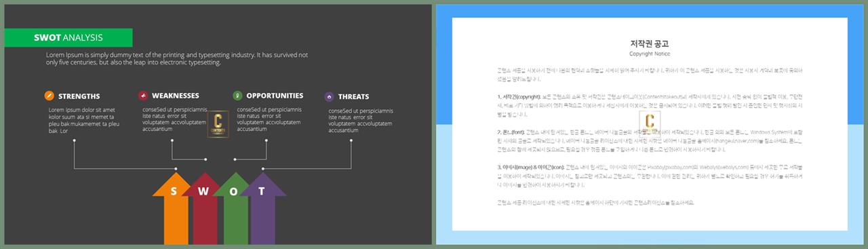This screenshot has width=868, height=249.
Task: Select the Copyright Notice subtitle
Action: pyautogui.click(x=650, y=54)
